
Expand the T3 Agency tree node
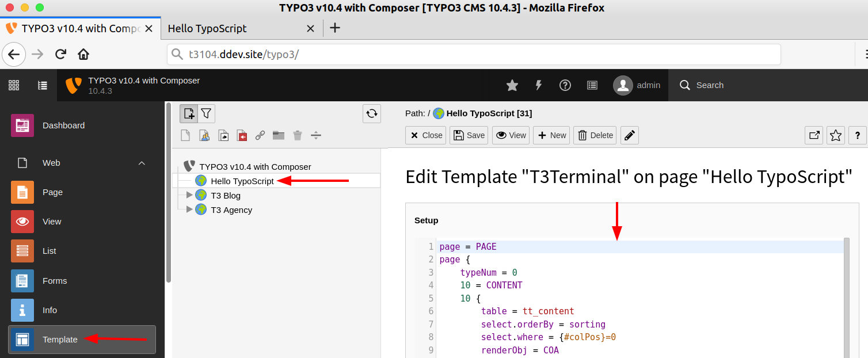(x=189, y=210)
